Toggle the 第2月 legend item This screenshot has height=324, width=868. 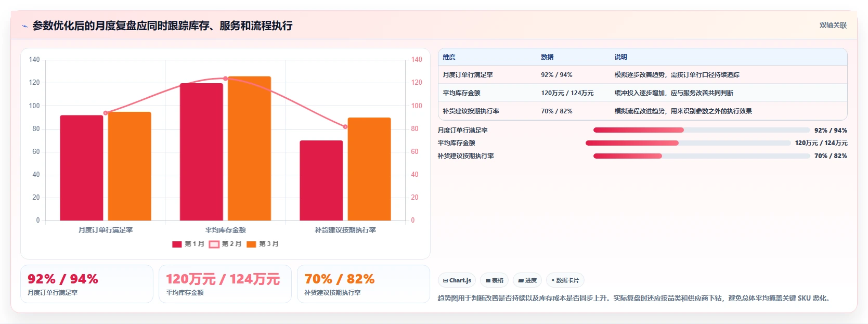(x=225, y=244)
